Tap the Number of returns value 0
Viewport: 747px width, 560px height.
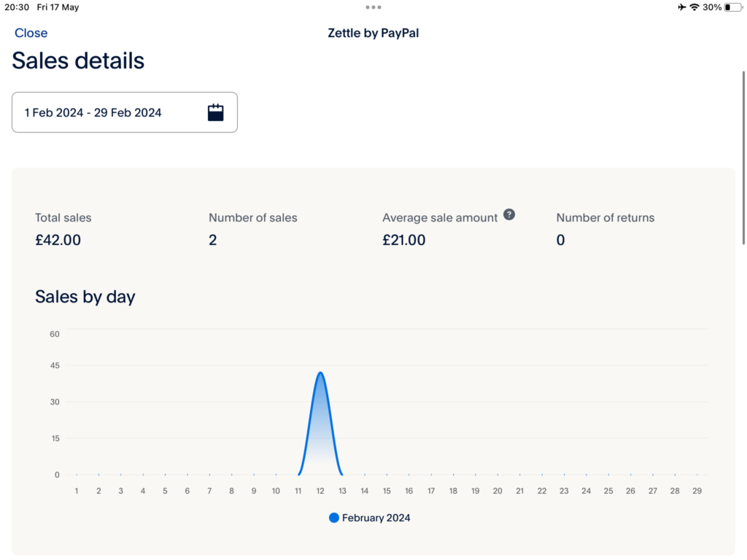(560, 240)
